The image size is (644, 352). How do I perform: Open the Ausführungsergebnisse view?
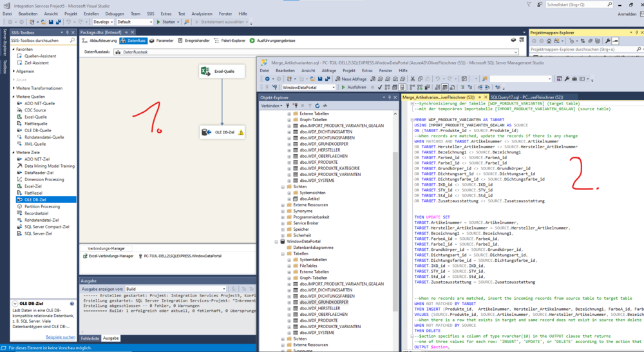click(272, 41)
